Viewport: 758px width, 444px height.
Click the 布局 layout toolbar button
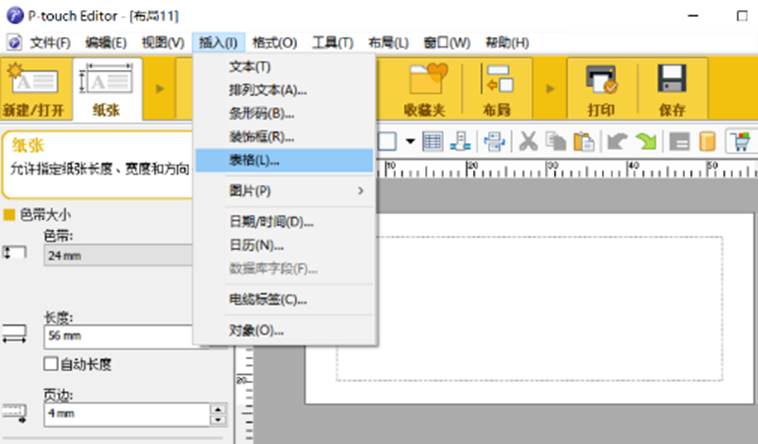(497, 89)
